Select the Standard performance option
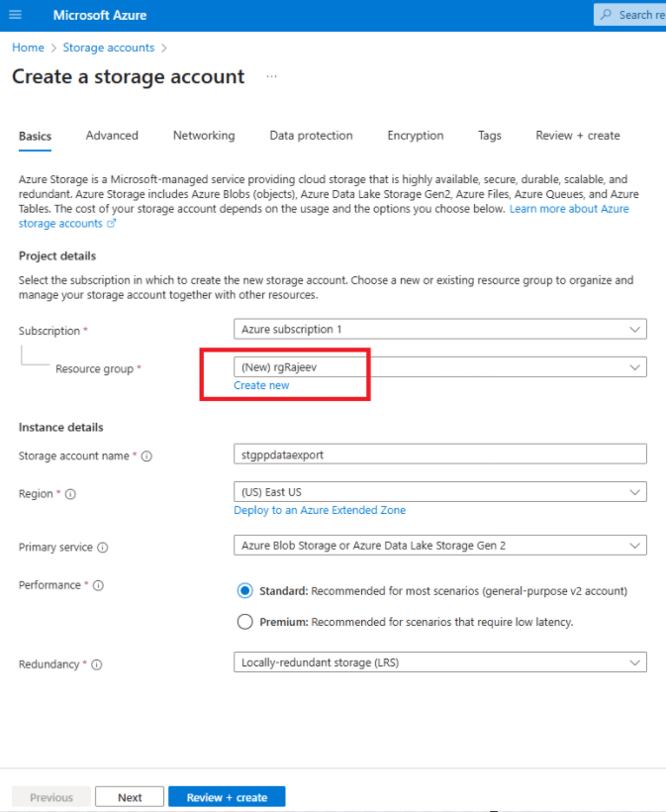This screenshot has height=812, width=666. 245,591
